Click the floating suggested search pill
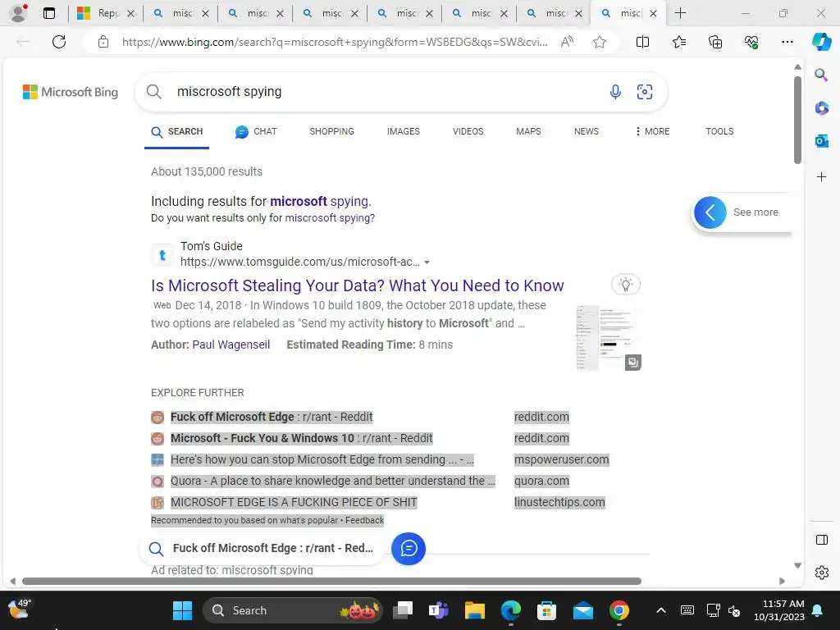The height and width of the screenshot is (630, 840). click(262, 549)
